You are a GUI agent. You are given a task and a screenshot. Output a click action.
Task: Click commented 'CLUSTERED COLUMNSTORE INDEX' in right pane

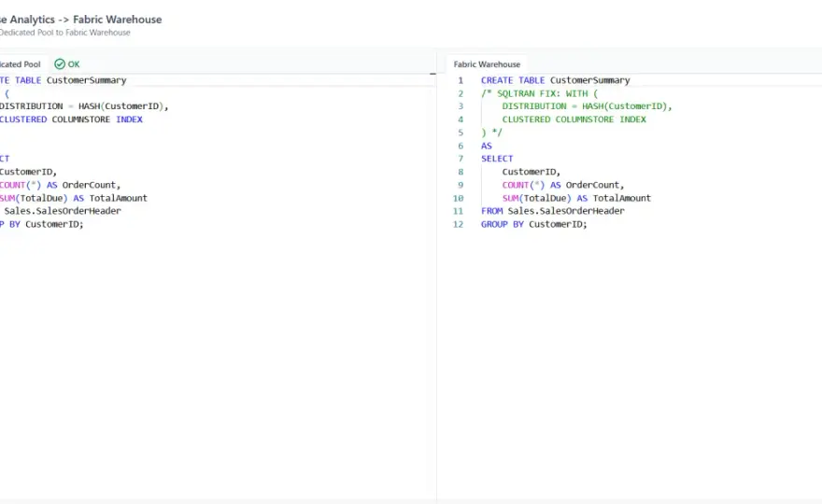(x=574, y=119)
